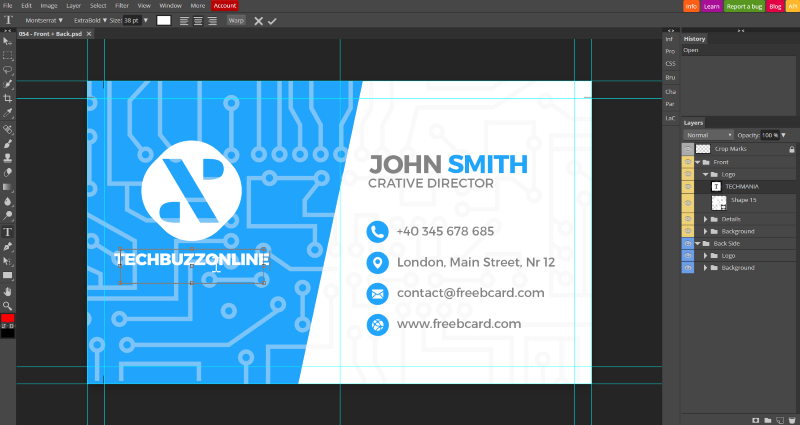800x425 pixels.
Task: Hide the Details folder
Action: [x=688, y=219]
